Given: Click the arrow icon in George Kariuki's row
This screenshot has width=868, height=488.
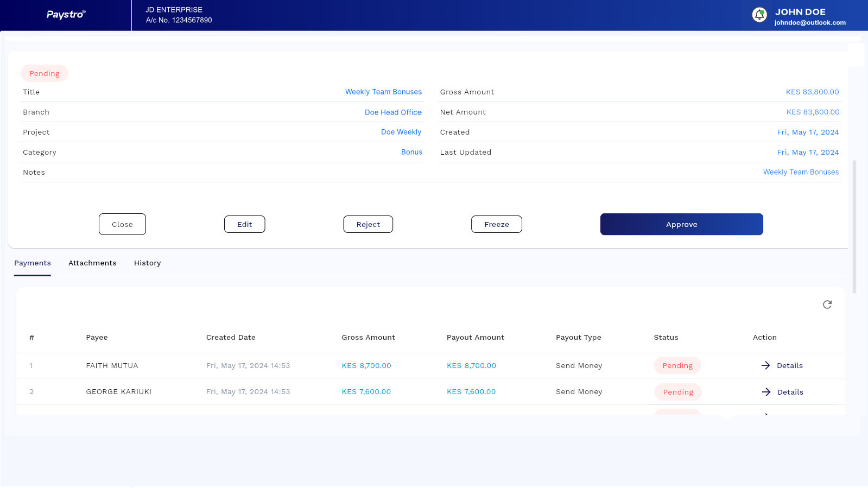Looking at the screenshot, I should (766, 392).
